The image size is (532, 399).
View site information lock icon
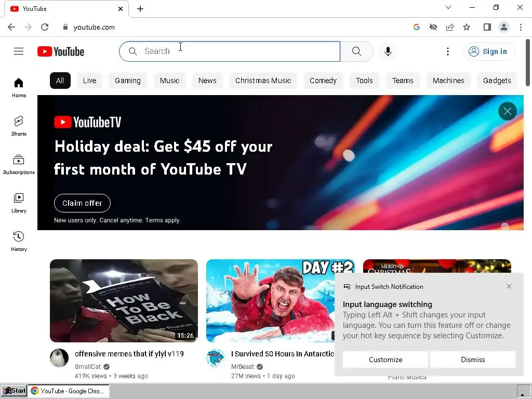(x=65, y=27)
